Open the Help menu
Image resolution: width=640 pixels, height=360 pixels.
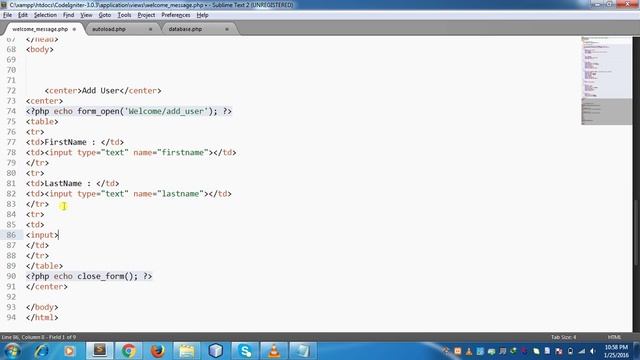202,15
